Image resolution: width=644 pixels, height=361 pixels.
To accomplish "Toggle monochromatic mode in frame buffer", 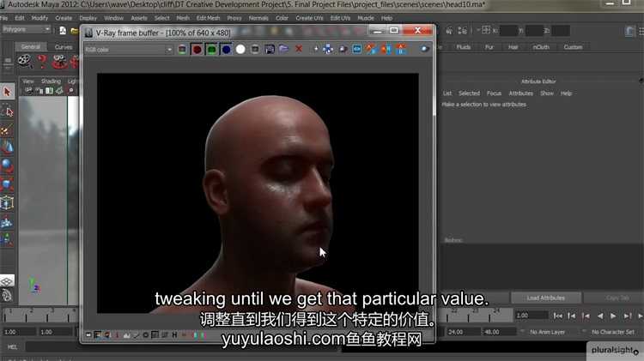I will click(255, 50).
